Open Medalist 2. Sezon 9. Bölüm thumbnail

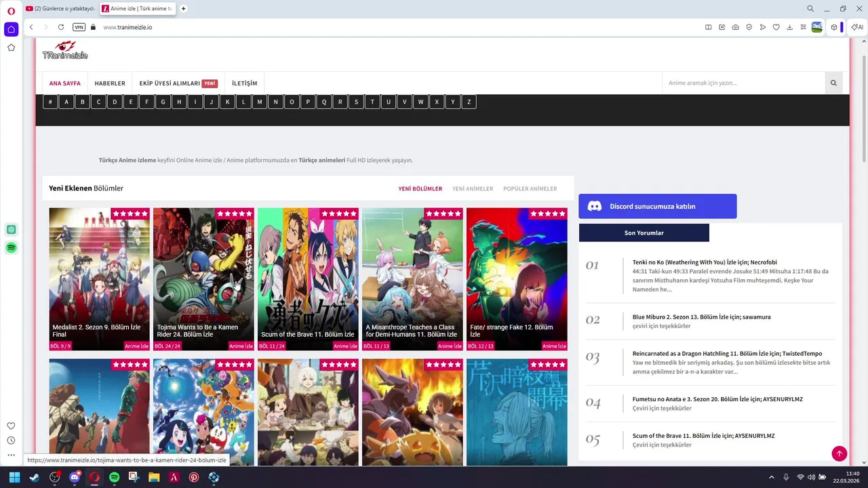click(x=99, y=279)
